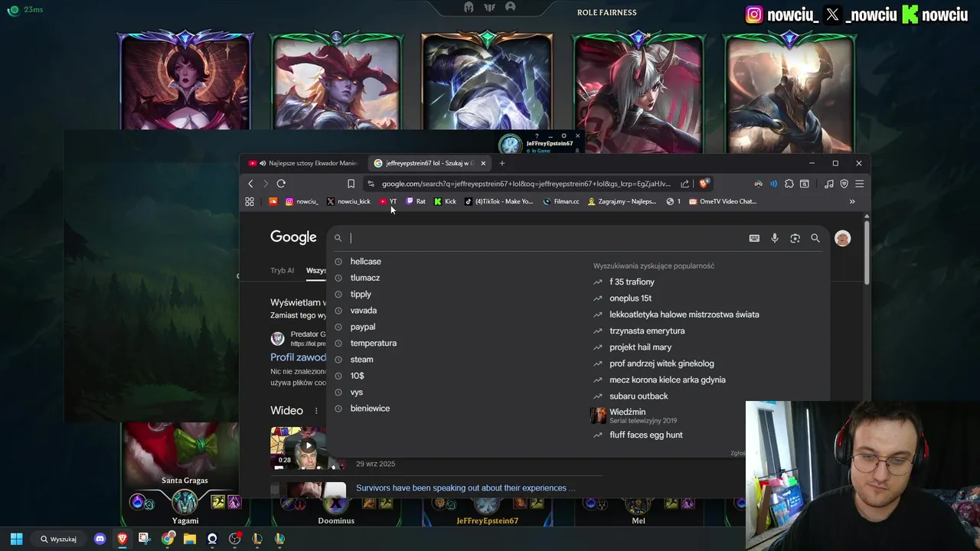The height and width of the screenshot is (551, 980).
Task: Open the on-screen keyboard icon in search box
Action: (754, 238)
